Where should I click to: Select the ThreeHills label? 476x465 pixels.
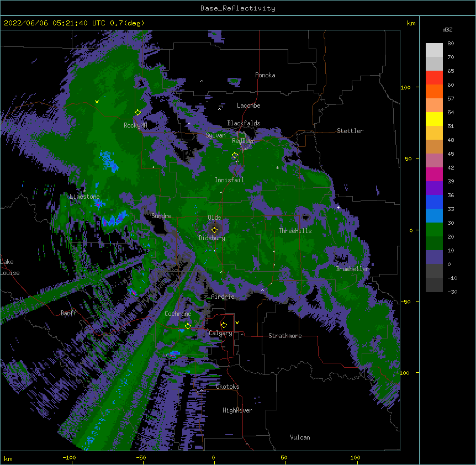point(295,231)
